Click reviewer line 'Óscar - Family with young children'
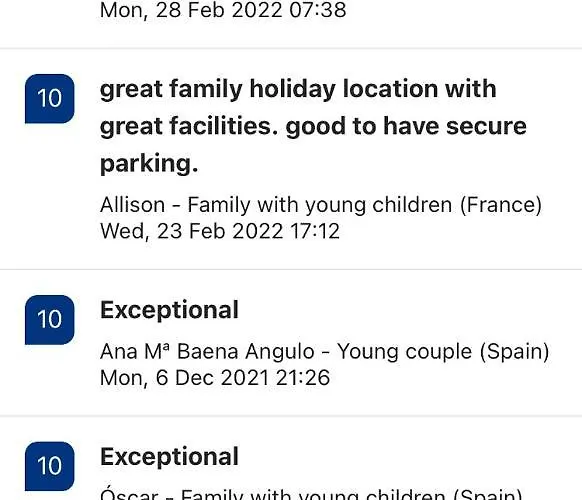The width and height of the screenshot is (582, 500). click(x=311, y=494)
